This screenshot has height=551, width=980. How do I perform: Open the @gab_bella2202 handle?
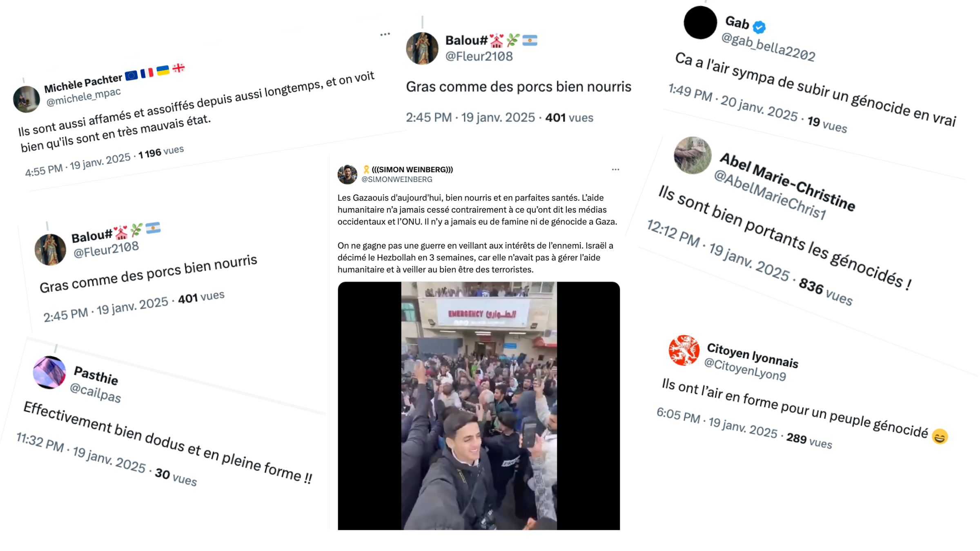coord(768,47)
